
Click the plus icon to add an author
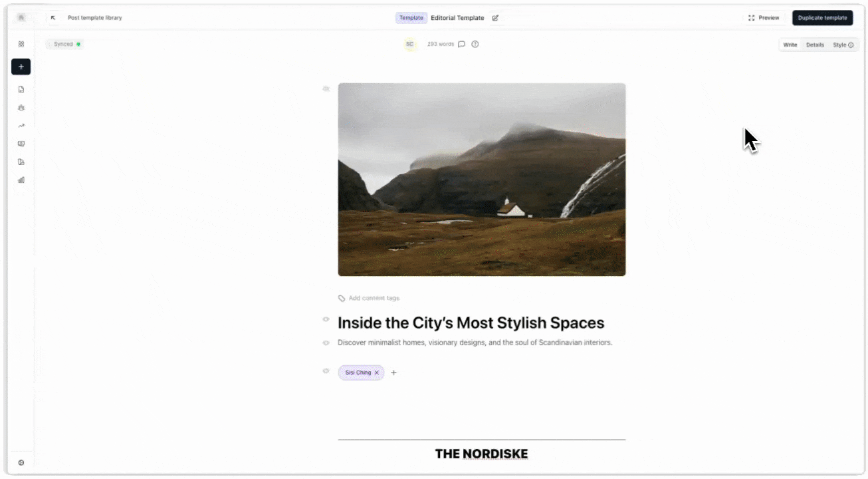(x=393, y=373)
